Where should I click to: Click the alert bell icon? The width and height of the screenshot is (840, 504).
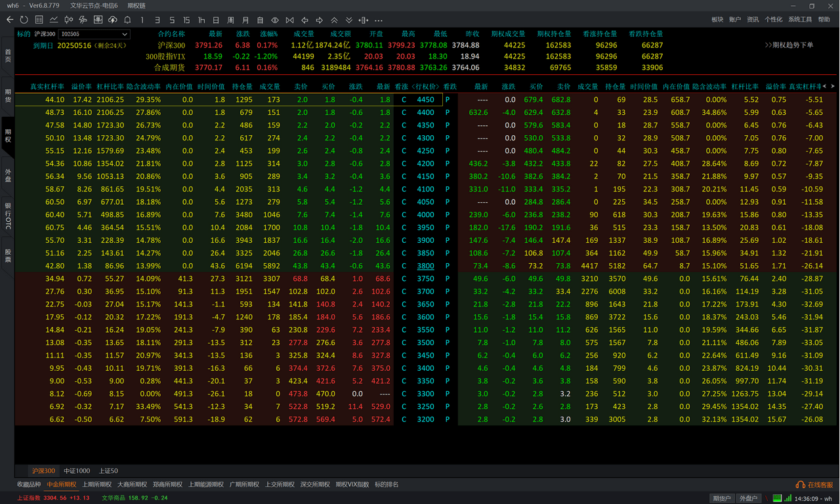127,20
